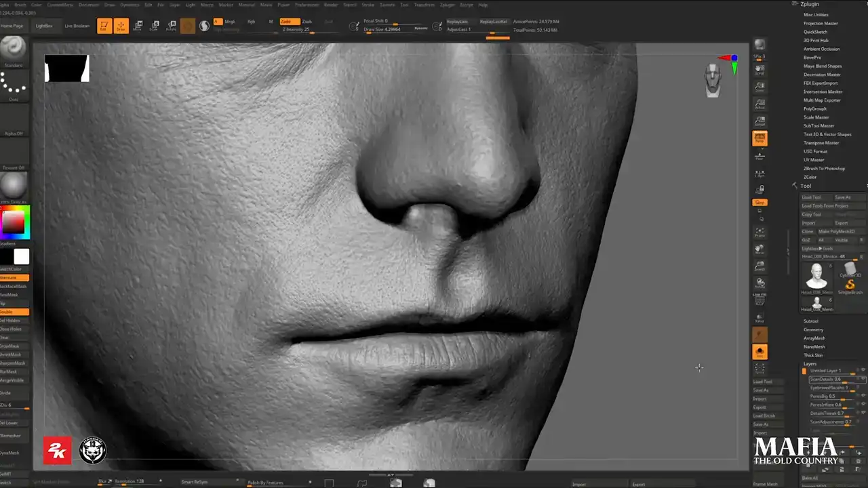Toggle visibility of ScanDetails layer
868x488 pixels.
pos(863,379)
